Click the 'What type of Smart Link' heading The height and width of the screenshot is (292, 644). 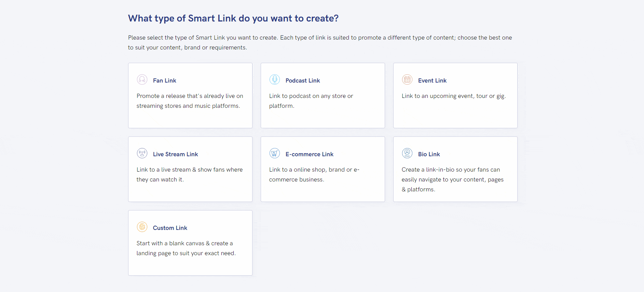pos(233,18)
